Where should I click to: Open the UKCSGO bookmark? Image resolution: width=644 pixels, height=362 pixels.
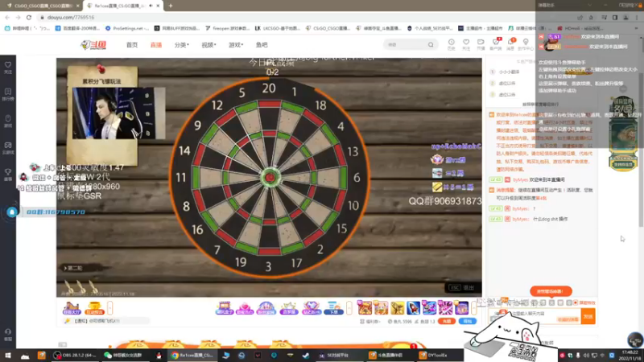[278, 28]
